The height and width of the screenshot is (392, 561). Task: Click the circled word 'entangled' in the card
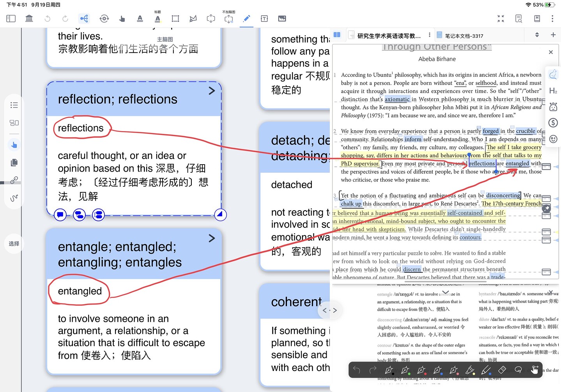pos(80,291)
